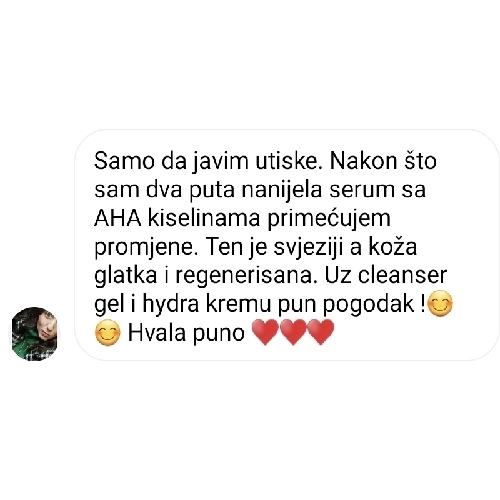The height and width of the screenshot is (500, 500).
Task: Click the last red heart emoji
Action: [x=320, y=332]
